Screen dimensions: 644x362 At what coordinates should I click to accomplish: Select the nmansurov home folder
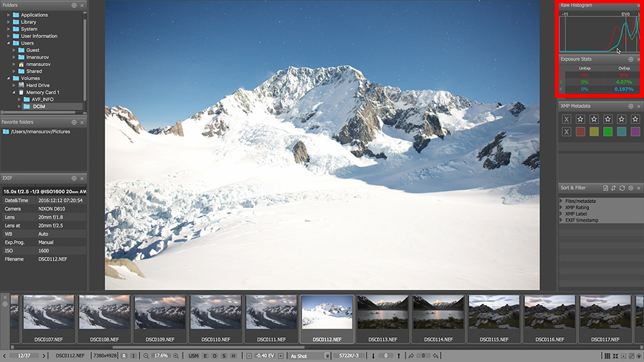click(39, 64)
